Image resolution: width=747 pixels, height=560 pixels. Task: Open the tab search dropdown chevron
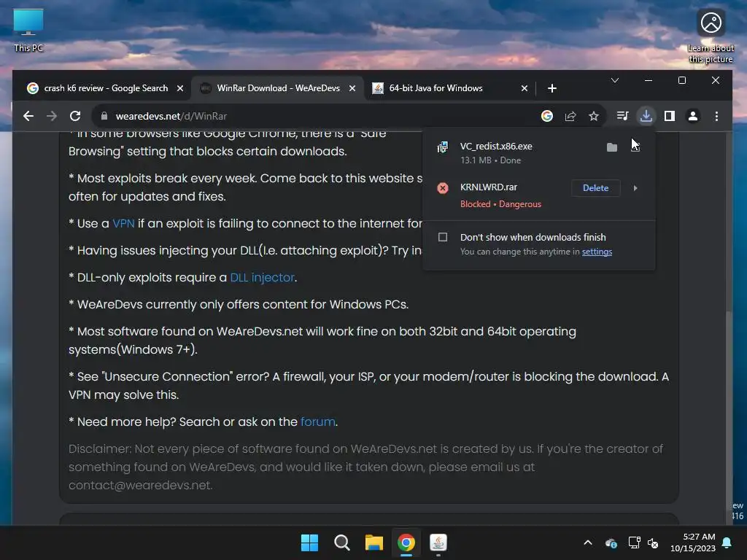pyautogui.click(x=614, y=80)
